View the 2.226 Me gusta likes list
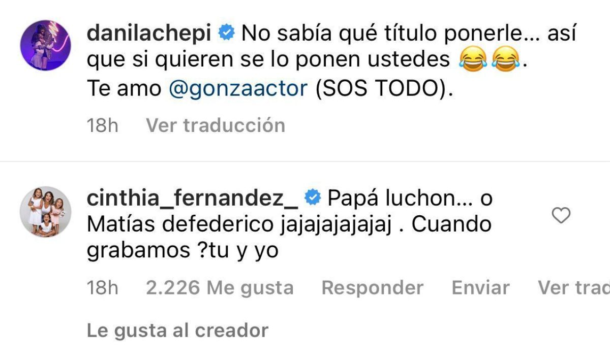The width and height of the screenshot is (610, 364). pyautogui.click(x=219, y=288)
